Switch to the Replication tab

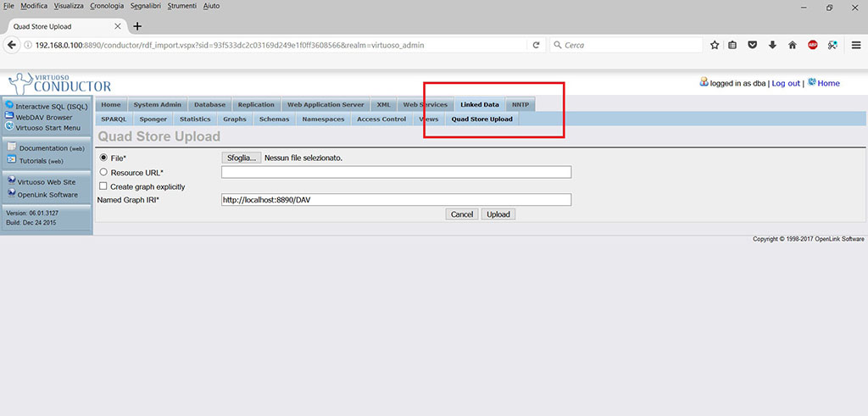[x=256, y=104]
